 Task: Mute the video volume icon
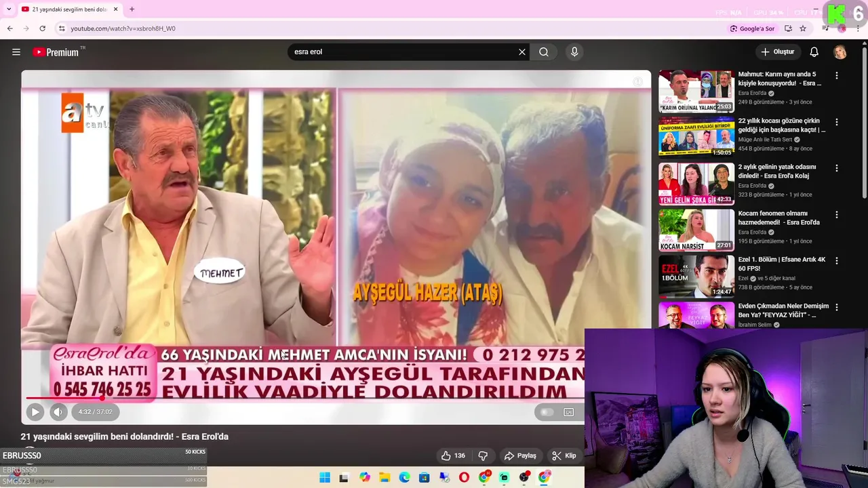(x=58, y=411)
